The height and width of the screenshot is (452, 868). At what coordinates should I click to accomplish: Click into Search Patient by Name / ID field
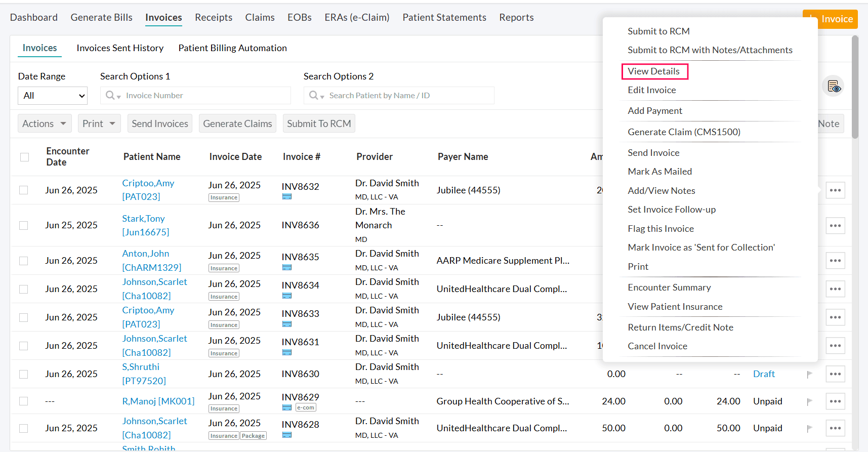coord(399,96)
